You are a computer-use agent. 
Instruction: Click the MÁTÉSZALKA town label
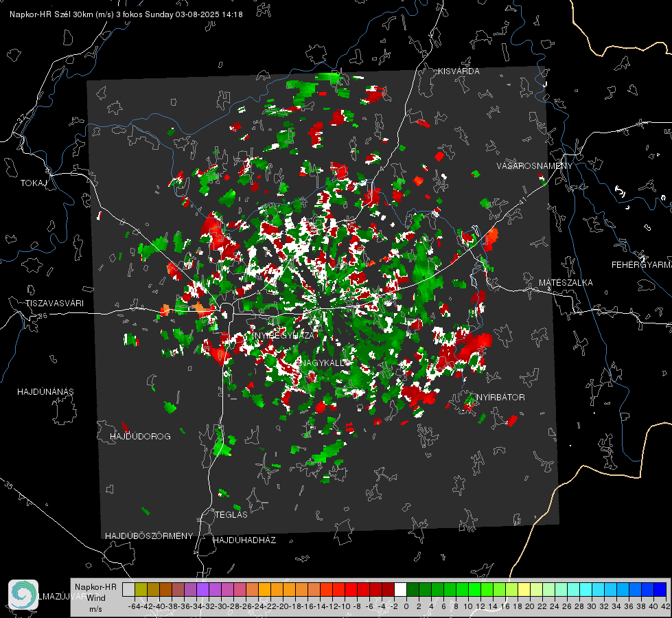point(566,283)
